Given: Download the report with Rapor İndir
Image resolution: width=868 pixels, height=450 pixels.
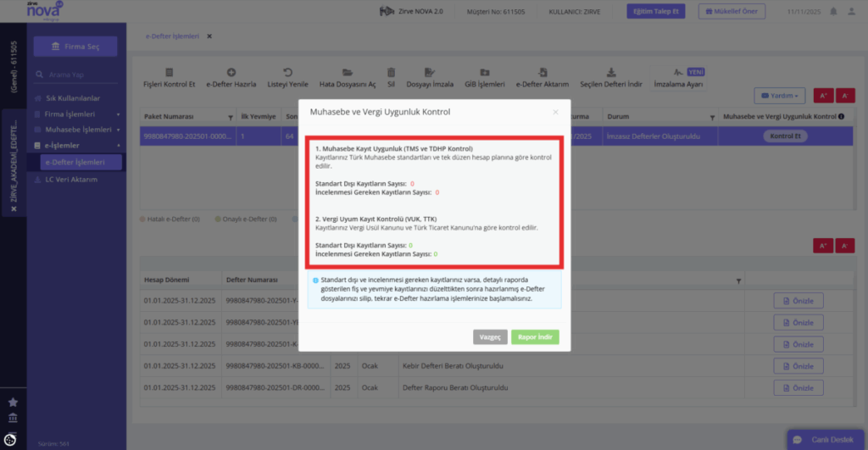Looking at the screenshot, I should (535, 337).
